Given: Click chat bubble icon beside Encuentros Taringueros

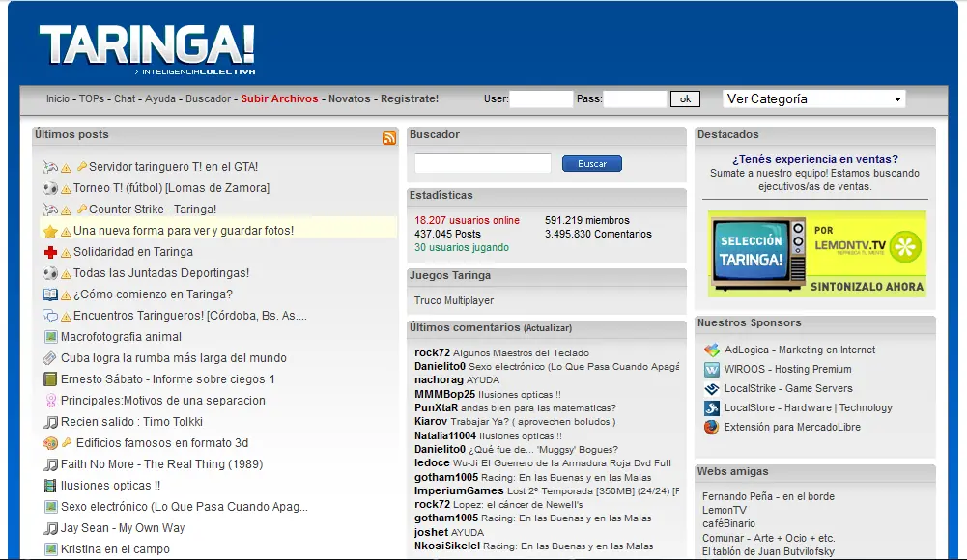Looking at the screenshot, I should pos(50,316).
